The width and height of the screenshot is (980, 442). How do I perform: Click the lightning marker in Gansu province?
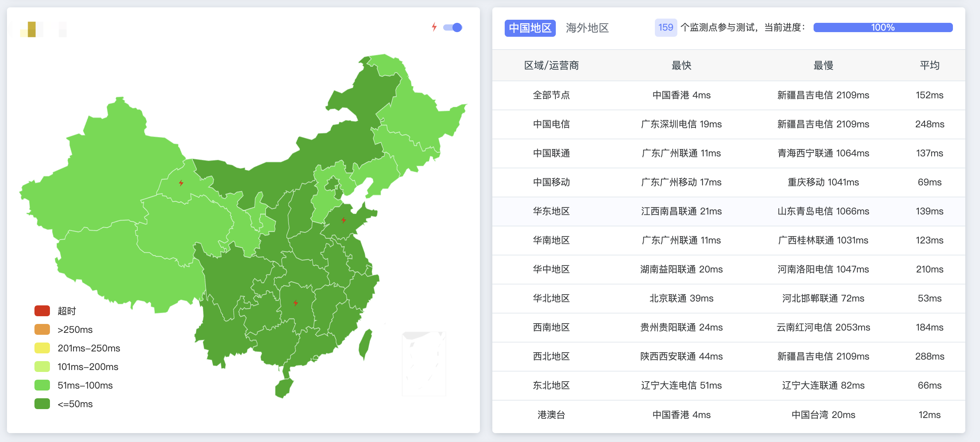[181, 183]
